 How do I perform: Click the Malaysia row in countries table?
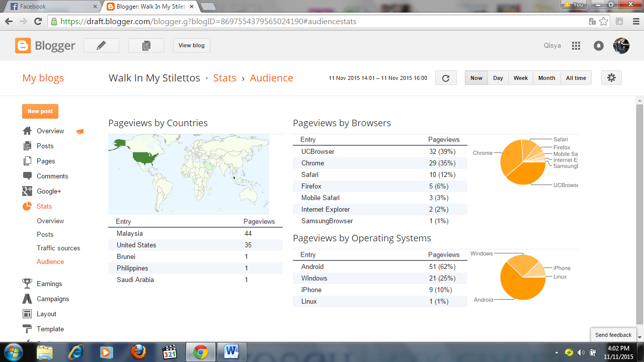195,233
